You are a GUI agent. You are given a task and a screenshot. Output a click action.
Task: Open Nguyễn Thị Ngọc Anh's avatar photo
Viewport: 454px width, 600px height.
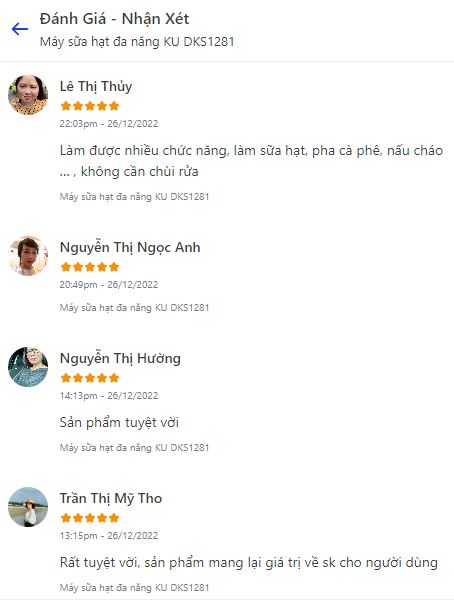[28, 256]
